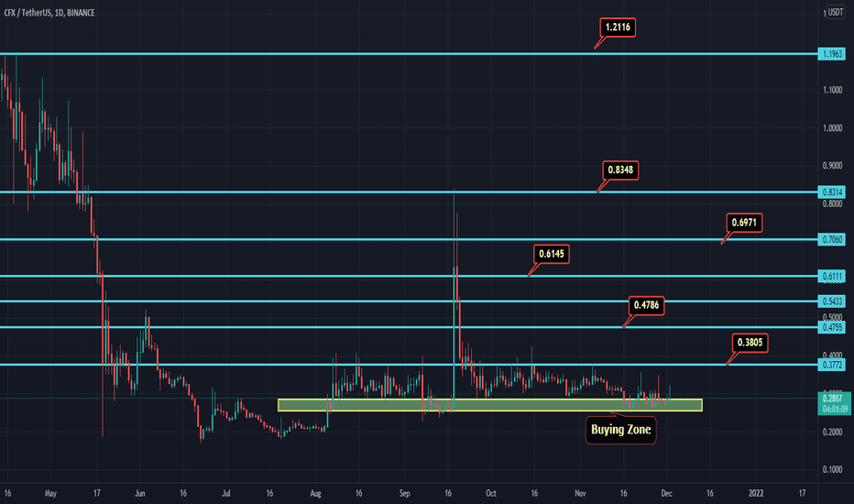Viewport: 854px width, 504px height.
Task: Click the green current price tag with countdown
Action: [835, 404]
